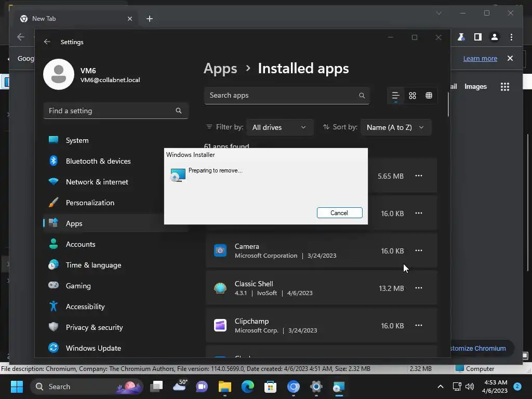Image resolution: width=532 pixels, height=399 pixels.
Task: Go back in the Chromium browser
Action: coord(21,37)
